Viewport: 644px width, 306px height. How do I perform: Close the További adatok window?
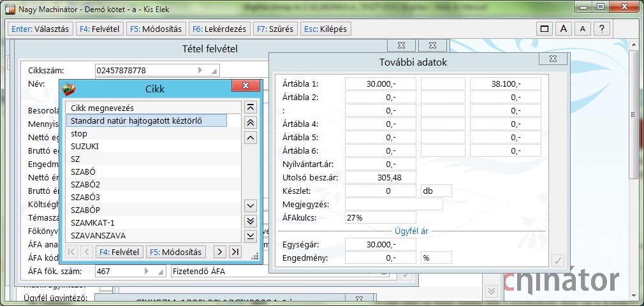tap(553, 59)
